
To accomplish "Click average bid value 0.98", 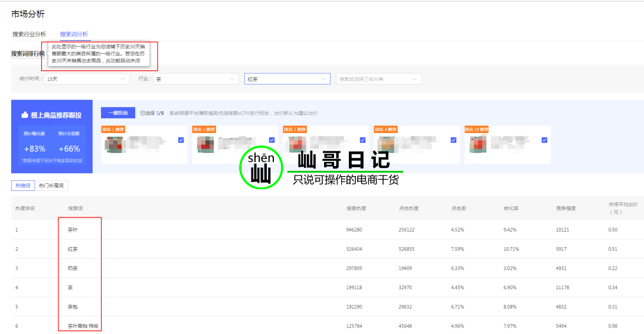I will 613,326.
